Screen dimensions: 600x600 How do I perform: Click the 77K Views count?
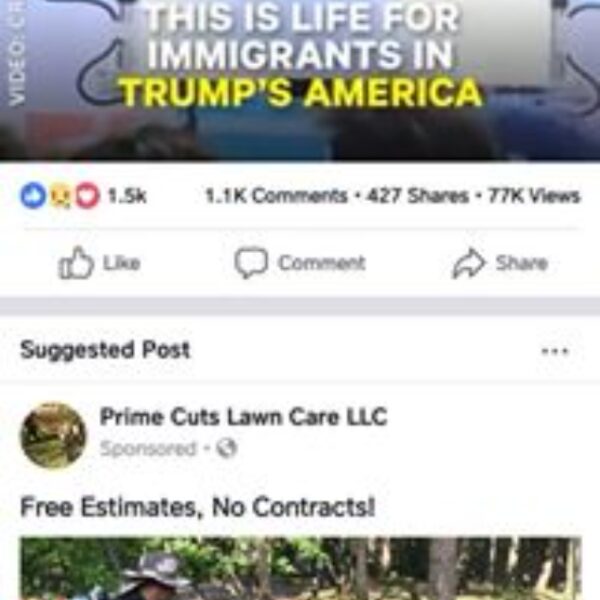click(x=533, y=196)
